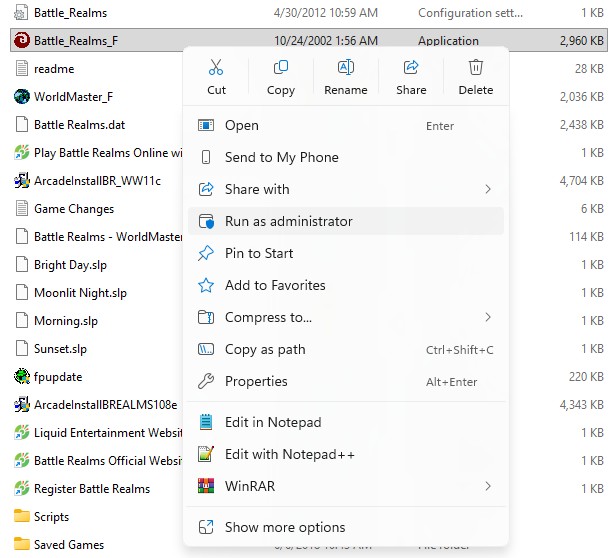Click the WorldMaster_F globe icon
This screenshot has width=616, height=558.
point(22,96)
